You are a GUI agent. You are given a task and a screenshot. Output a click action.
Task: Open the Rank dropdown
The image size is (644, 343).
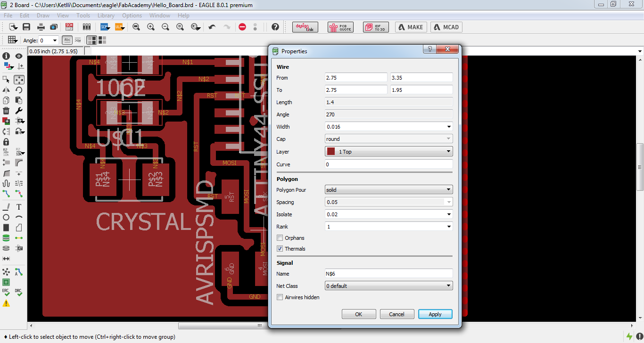point(449,227)
